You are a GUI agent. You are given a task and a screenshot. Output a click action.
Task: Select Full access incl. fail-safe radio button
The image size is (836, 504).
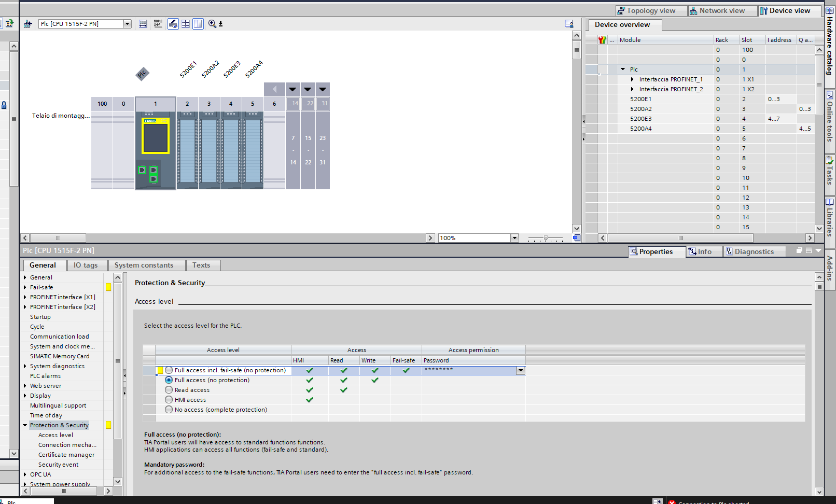point(169,370)
